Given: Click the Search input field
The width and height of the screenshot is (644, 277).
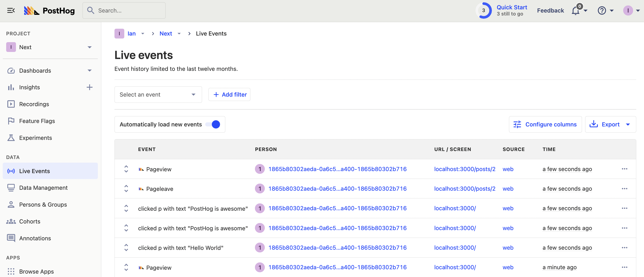Looking at the screenshot, I should point(124,10).
